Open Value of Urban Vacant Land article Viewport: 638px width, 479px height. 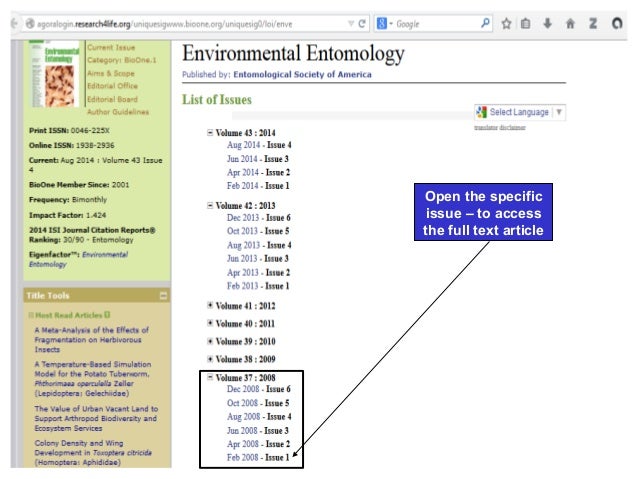tap(96, 418)
